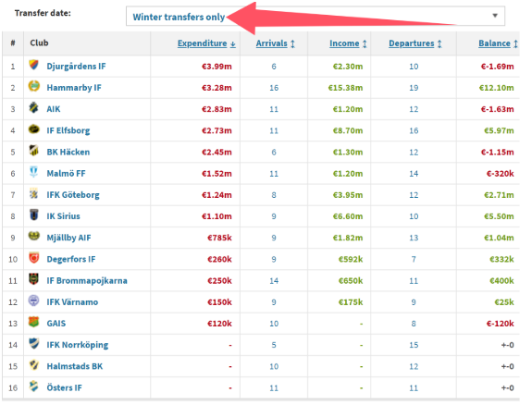Click Hammarby income value €15.38m
Screen dimensions: 532x405
pos(345,88)
